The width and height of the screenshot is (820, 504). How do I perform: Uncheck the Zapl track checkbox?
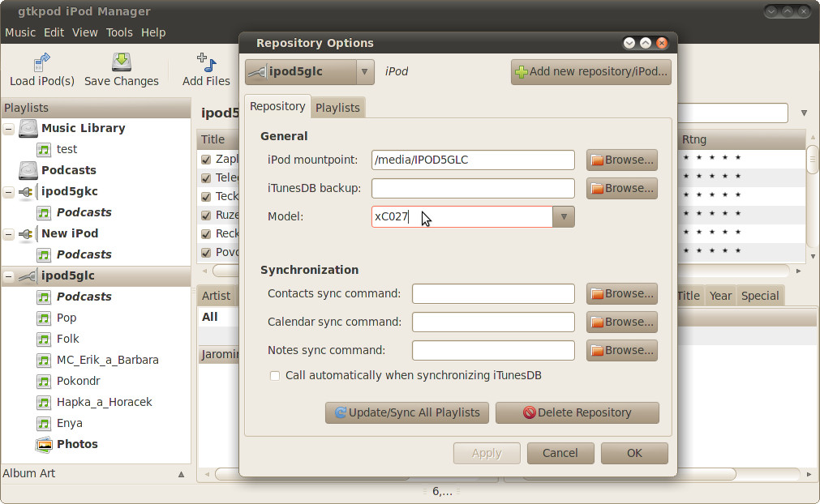(206, 160)
